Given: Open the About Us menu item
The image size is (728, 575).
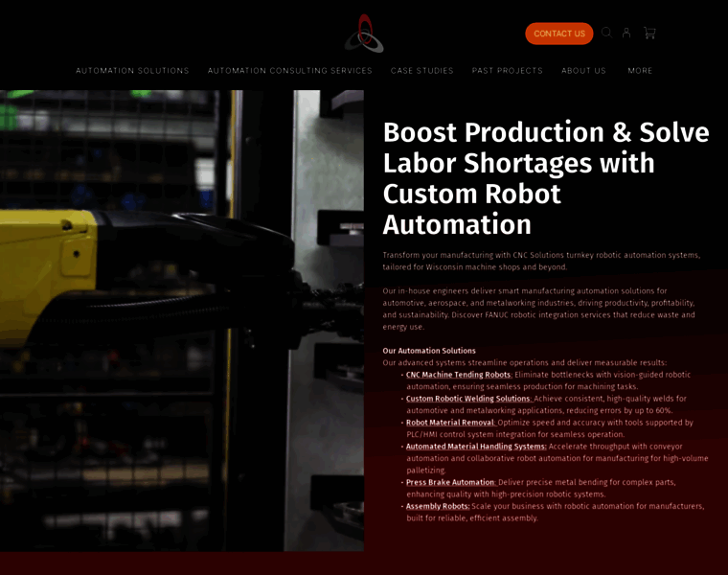Looking at the screenshot, I should [x=583, y=71].
